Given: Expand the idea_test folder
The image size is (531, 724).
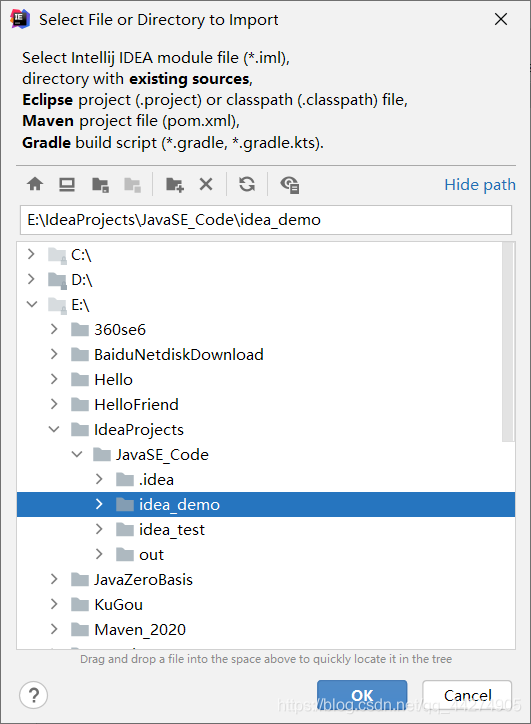Looking at the screenshot, I should 99,529.
